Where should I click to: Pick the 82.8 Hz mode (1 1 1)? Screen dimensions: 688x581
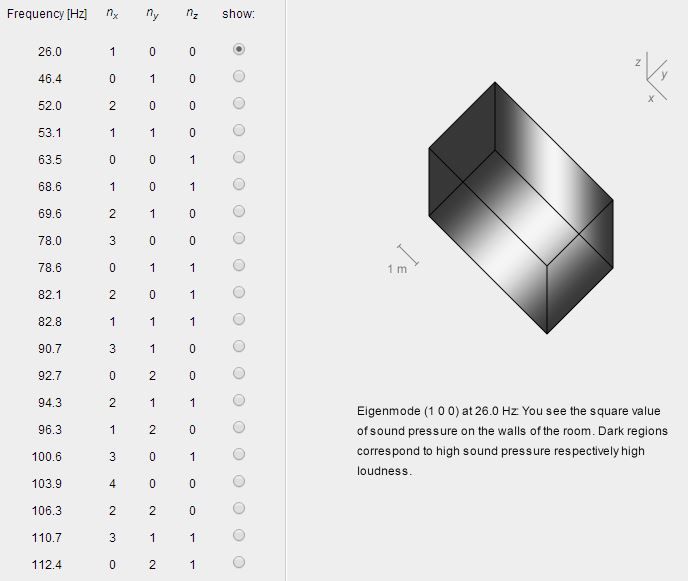point(239,319)
